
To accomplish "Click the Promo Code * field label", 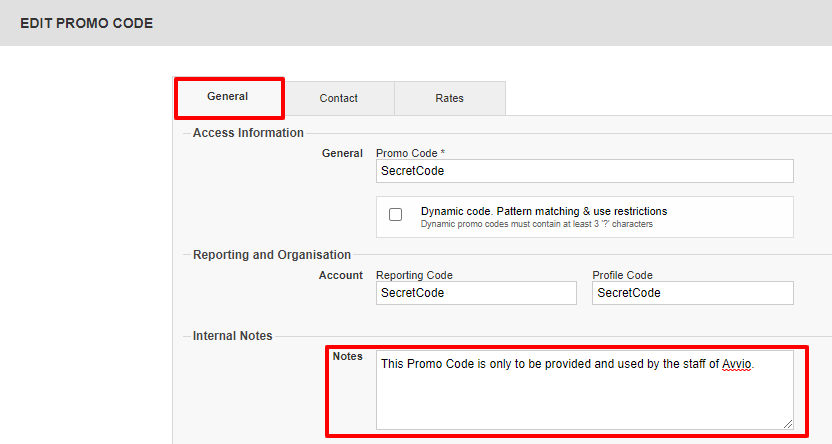I will tap(410, 153).
